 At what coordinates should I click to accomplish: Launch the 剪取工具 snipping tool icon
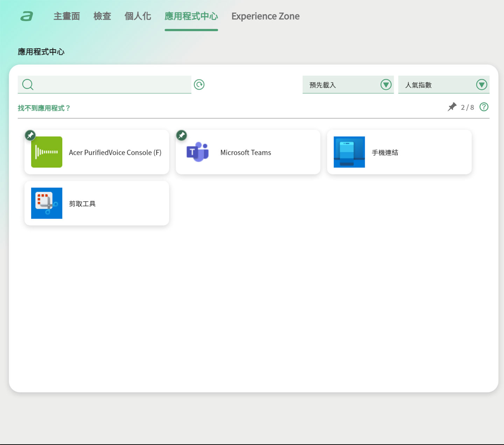[x=47, y=203]
